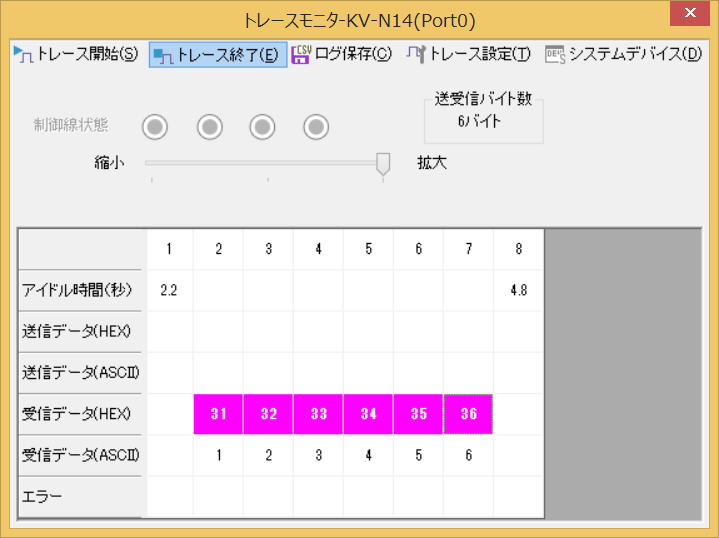Open トレース設定(T) trace settings label
The height and width of the screenshot is (538, 719).
point(480,54)
